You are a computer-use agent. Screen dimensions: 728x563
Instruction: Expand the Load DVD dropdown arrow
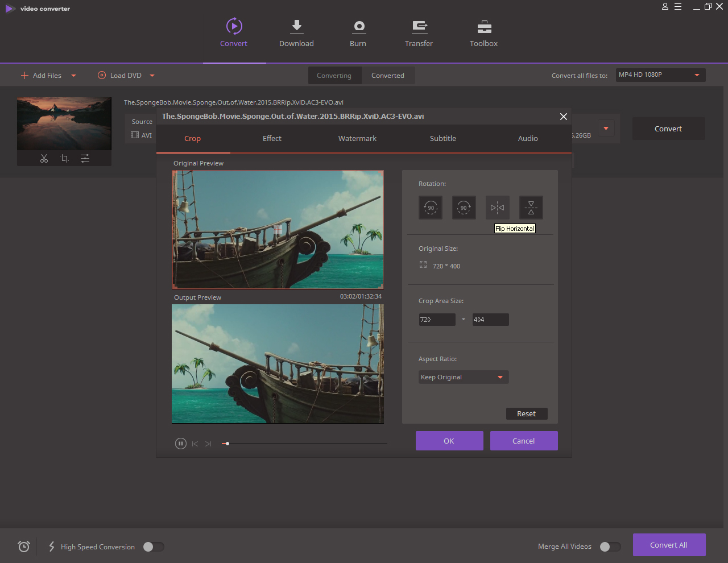point(152,76)
